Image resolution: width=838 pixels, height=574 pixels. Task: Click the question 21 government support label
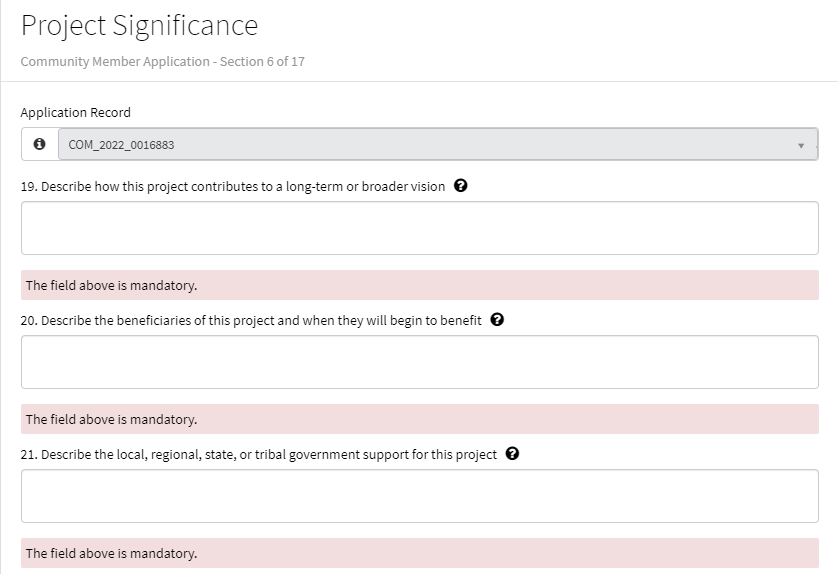(x=259, y=454)
